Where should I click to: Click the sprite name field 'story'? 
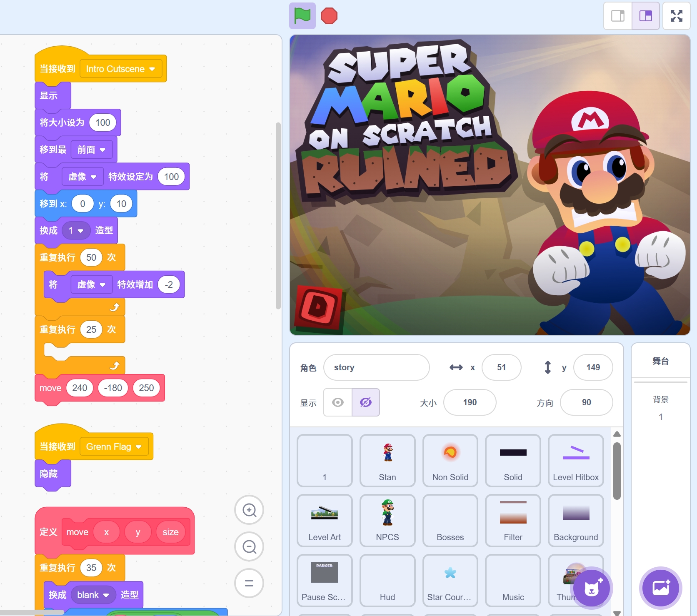coord(376,367)
